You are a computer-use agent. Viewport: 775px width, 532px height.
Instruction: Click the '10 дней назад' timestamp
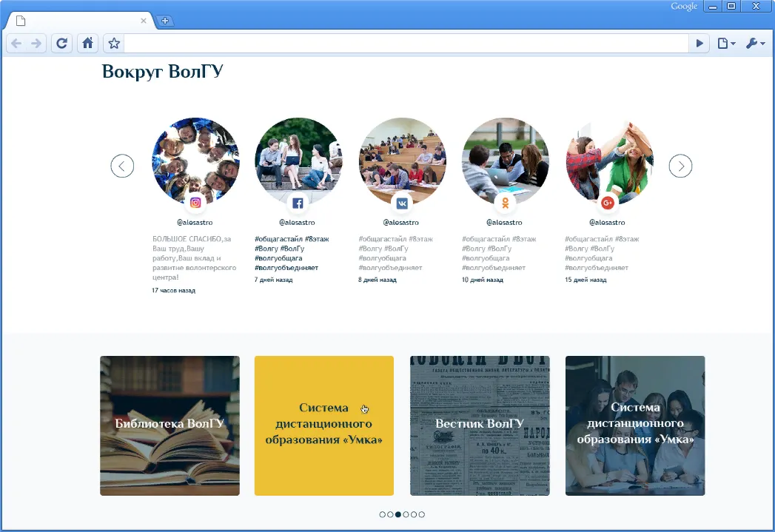coord(483,280)
